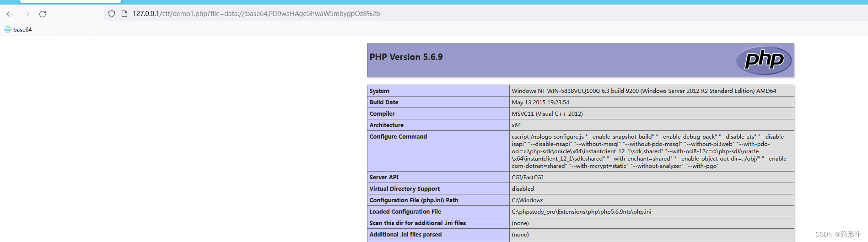Select the Windows NT system value
The width and height of the screenshot is (868, 242).
click(644, 91)
